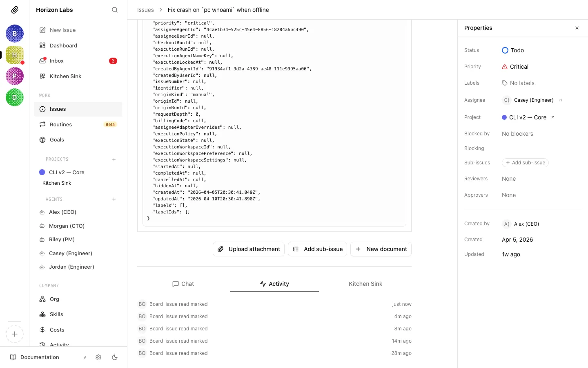Click the New document button
The width and height of the screenshot is (588, 368).
point(381,249)
